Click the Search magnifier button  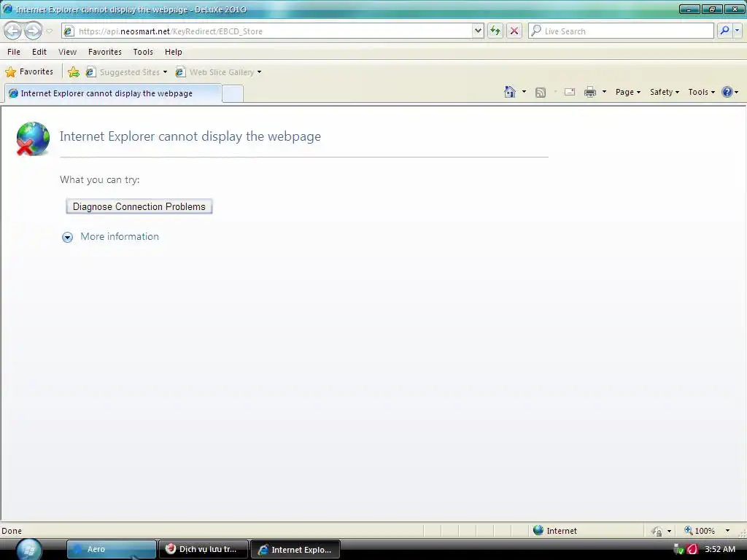tap(724, 31)
